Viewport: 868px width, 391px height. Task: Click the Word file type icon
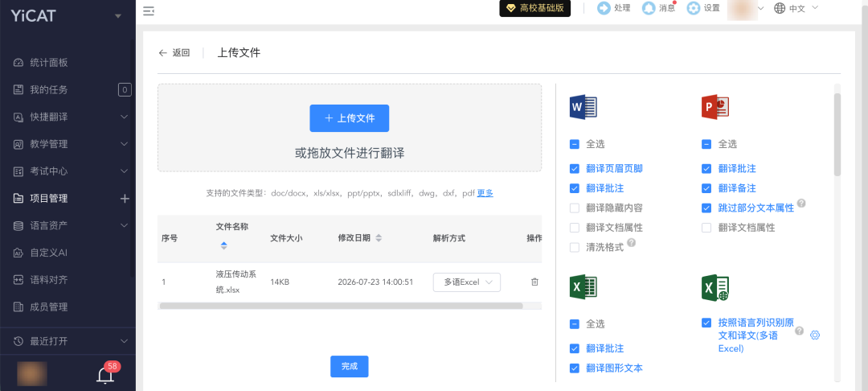point(583,107)
